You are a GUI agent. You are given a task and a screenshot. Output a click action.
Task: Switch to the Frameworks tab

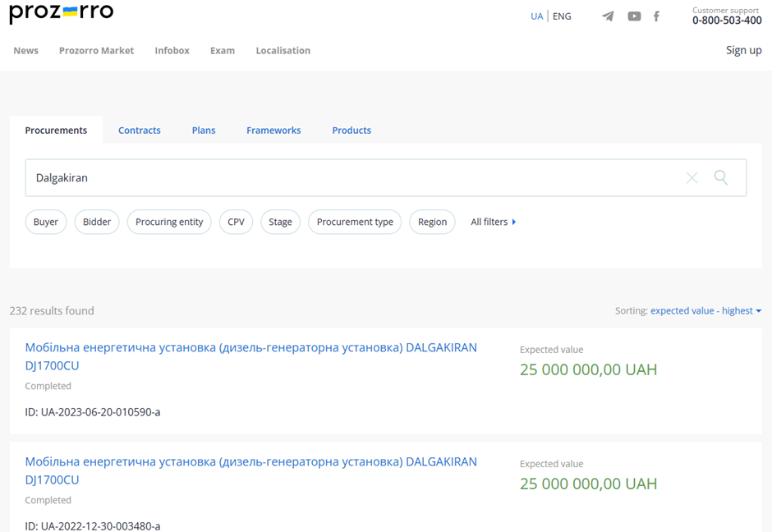pyautogui.click(x=273, y=131)
